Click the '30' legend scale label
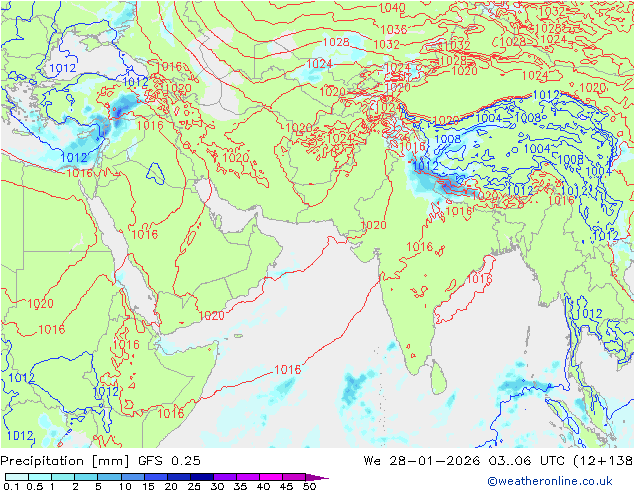The image size is (634, 490). point(217,486)
